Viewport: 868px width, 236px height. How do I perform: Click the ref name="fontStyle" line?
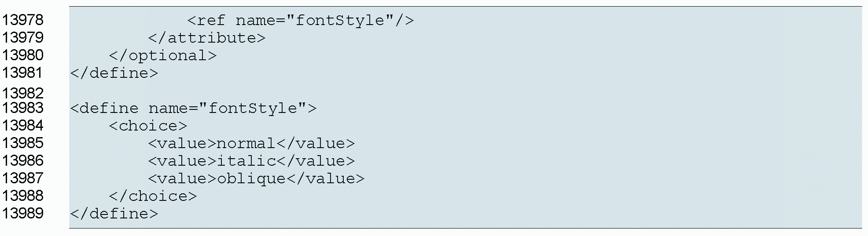tap(300, 21)
